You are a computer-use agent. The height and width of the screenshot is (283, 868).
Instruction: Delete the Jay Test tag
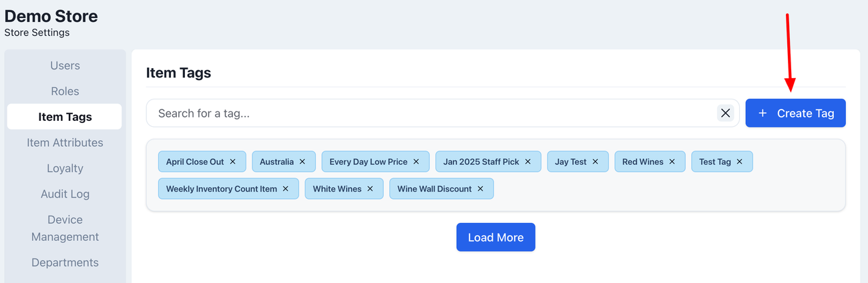(x=596, y=162)
